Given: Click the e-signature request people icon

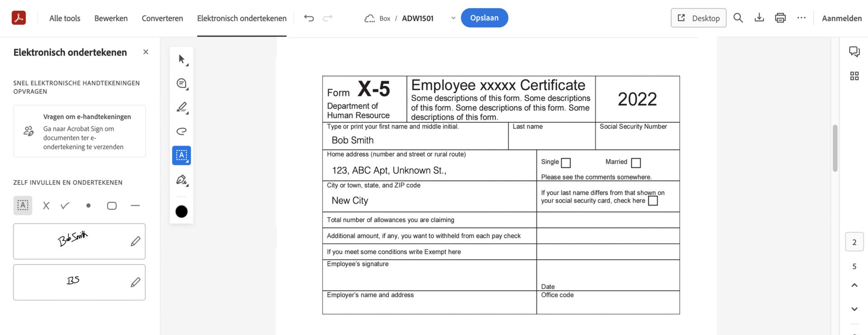Looking at the screenshot, I should pyautogui.click(x=28, y=131).
